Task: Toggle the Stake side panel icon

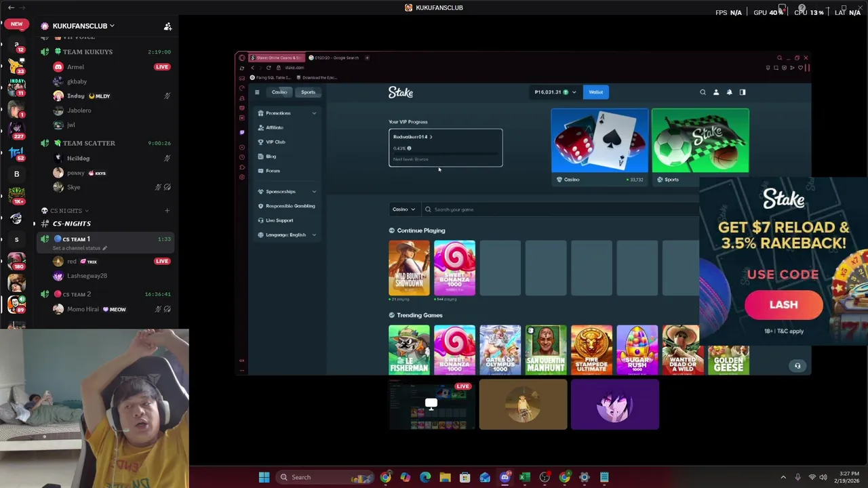Action: [743, 92]
